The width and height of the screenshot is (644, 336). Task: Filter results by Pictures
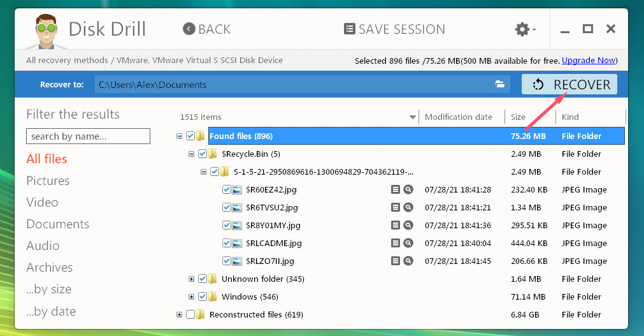tap(48, 180)
